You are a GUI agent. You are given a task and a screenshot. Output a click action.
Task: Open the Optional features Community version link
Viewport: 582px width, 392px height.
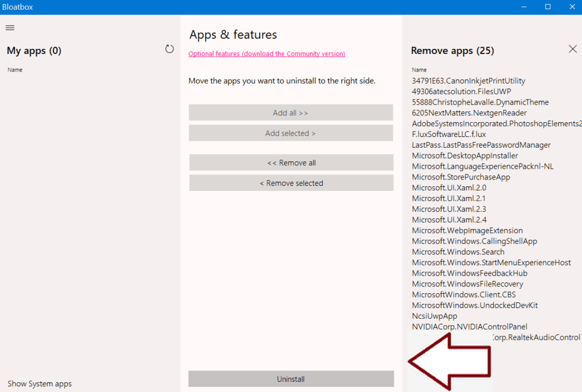point(267,54)
